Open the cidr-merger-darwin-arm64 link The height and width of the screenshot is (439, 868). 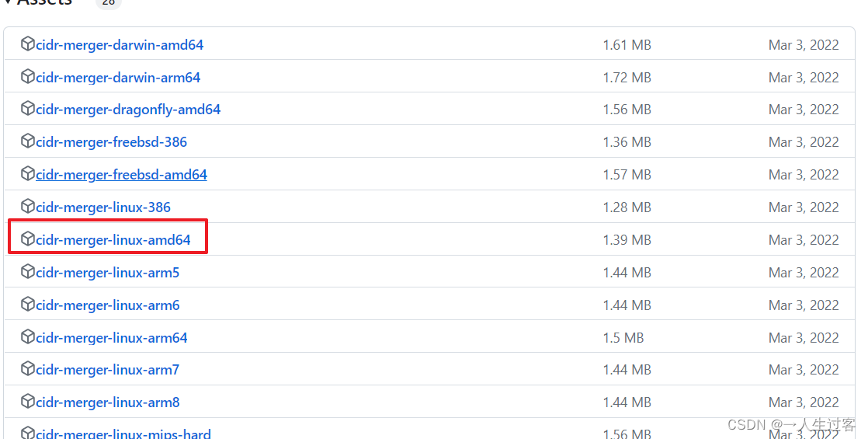tap(118, 78)
